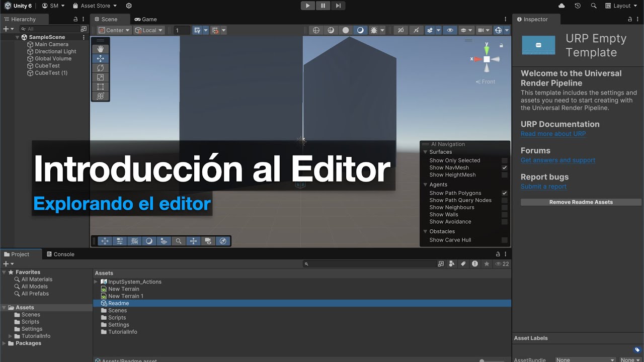Click the Step frame button

click(339, 6)
